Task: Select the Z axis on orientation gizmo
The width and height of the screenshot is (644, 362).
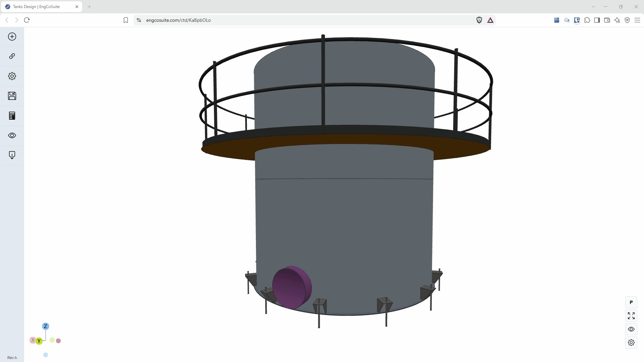Action: click(46, 326)
